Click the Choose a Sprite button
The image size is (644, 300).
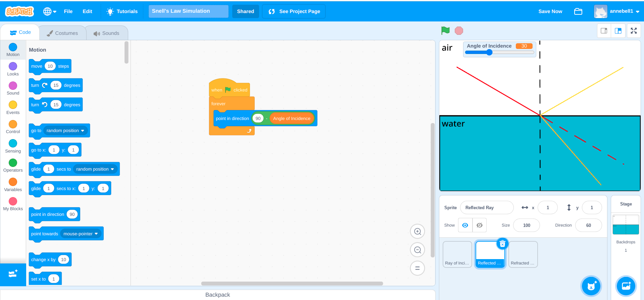click(x=591, y=286)
